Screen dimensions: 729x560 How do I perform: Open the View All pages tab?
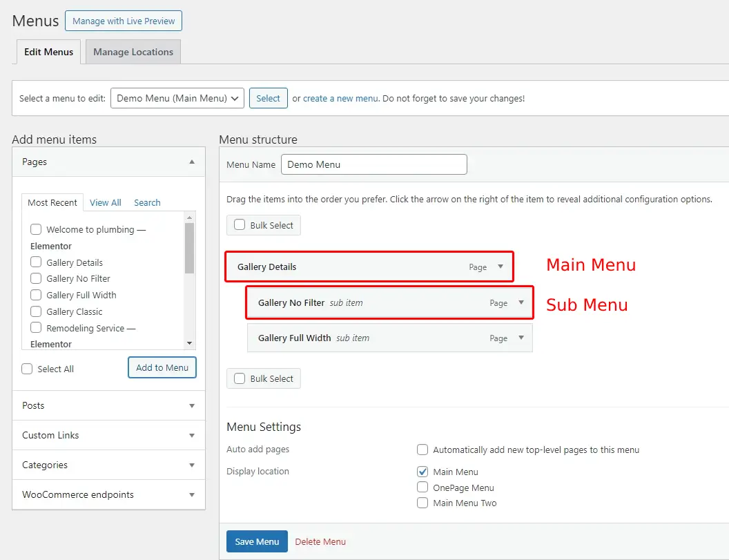tap(105, 202)
